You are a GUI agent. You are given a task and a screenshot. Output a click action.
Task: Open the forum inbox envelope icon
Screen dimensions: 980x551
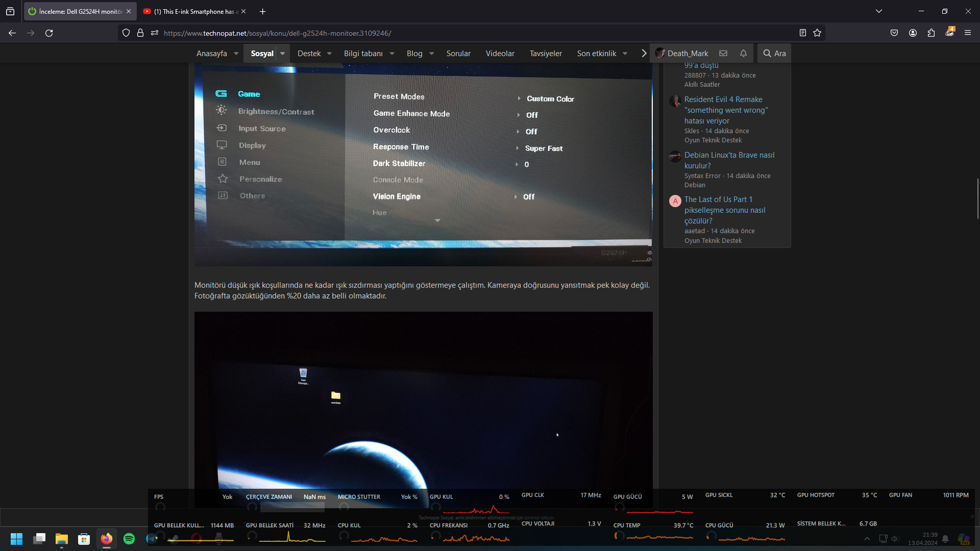(723, 53)
